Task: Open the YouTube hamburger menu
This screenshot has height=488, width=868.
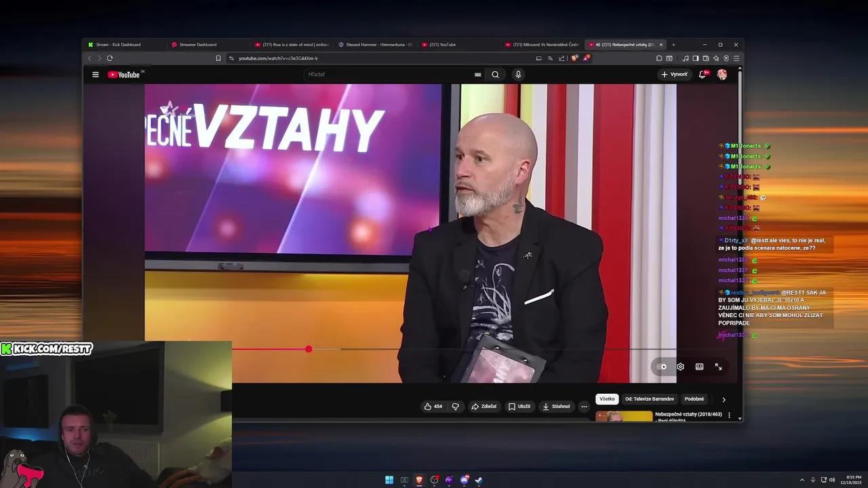Action: 95,75
